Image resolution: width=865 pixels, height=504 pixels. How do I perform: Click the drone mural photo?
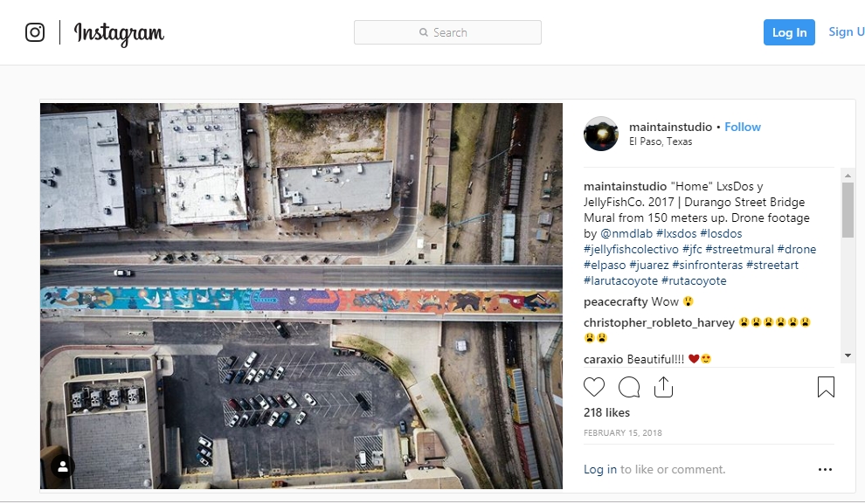pos(301,296)
